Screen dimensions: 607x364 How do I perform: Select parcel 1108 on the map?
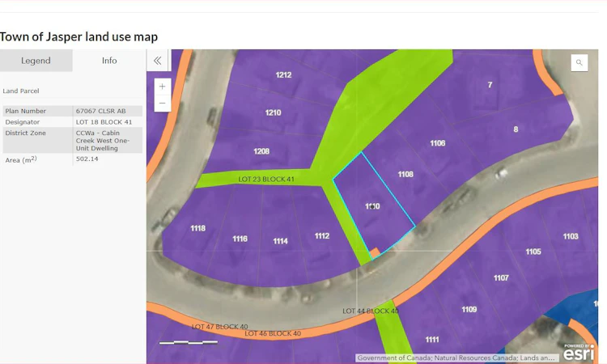pyautogui.click(x=405, y=174)
